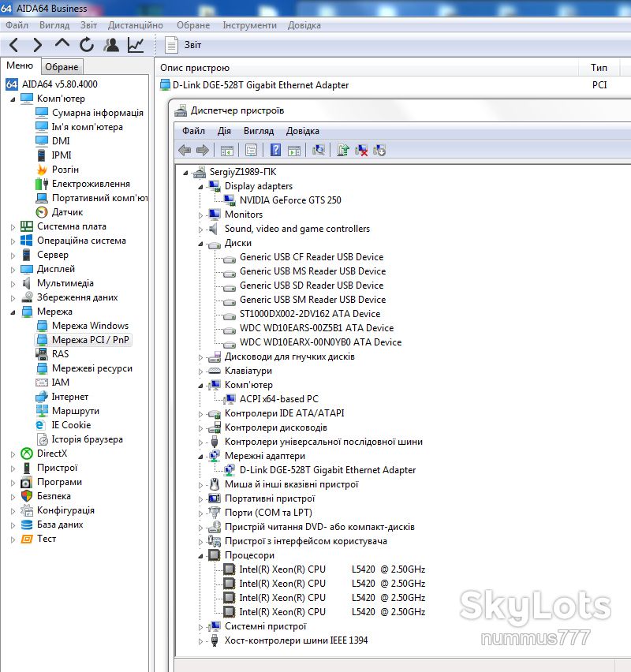Click the update driver software icon

pos(342,150)
